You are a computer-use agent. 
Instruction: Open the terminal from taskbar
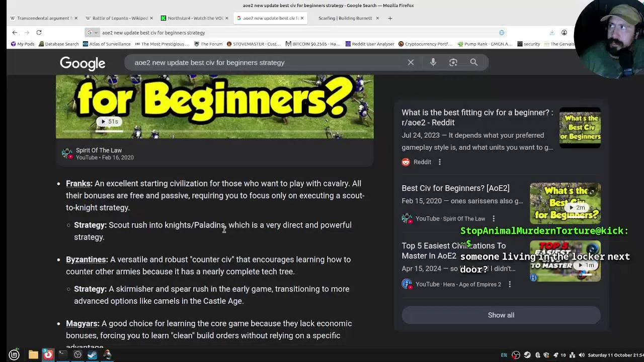pyautogui.click(x=62, y=355)
